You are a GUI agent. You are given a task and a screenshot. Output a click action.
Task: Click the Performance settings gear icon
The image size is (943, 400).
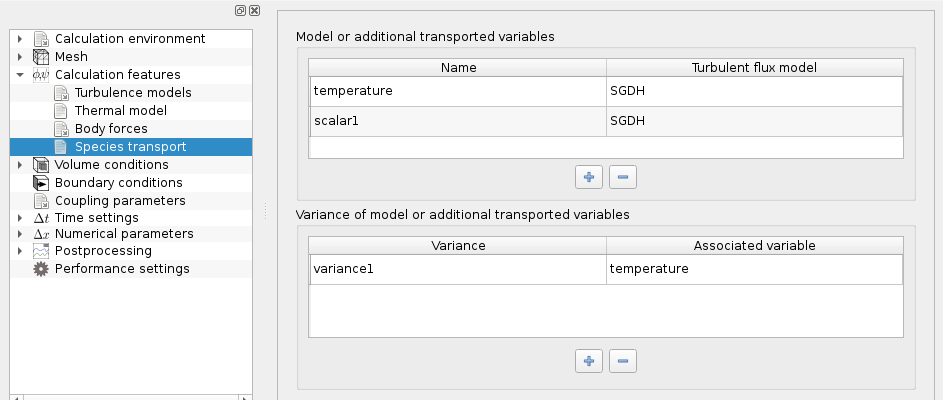pyautogui.click(x=41, y=269)
